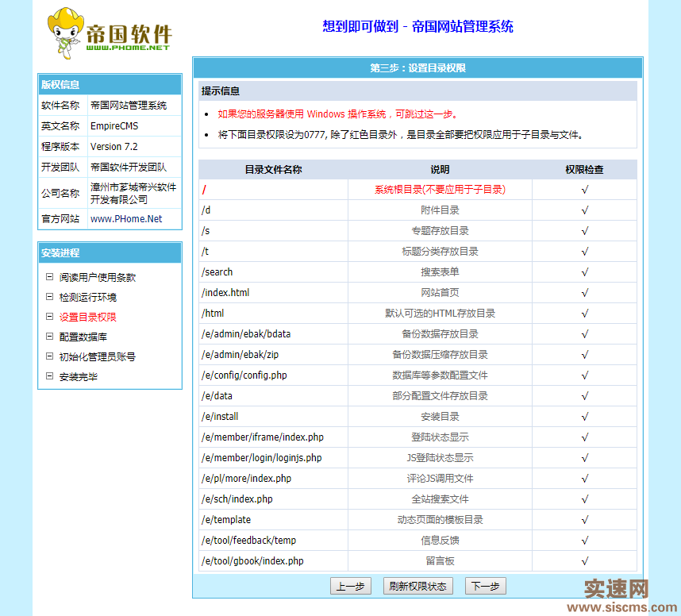
Task: Click the 下一步 next step button
Action: coord(485,586)
